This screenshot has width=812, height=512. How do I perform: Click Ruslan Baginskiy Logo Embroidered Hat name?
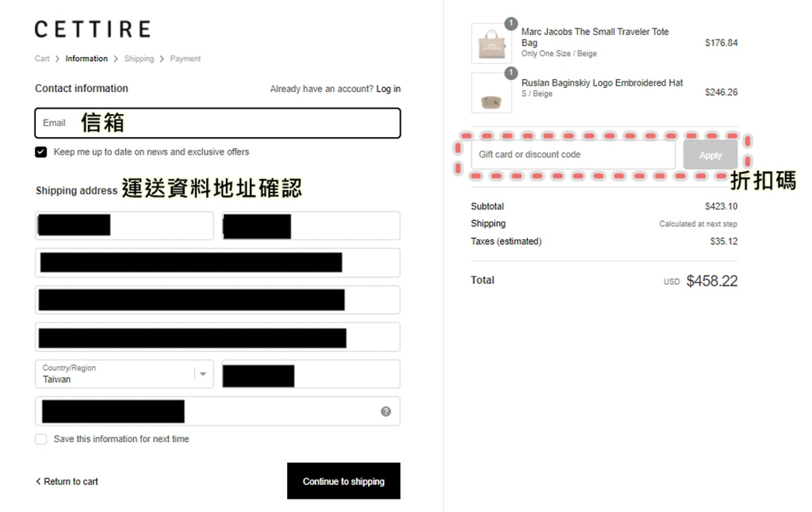pos(602,83)
